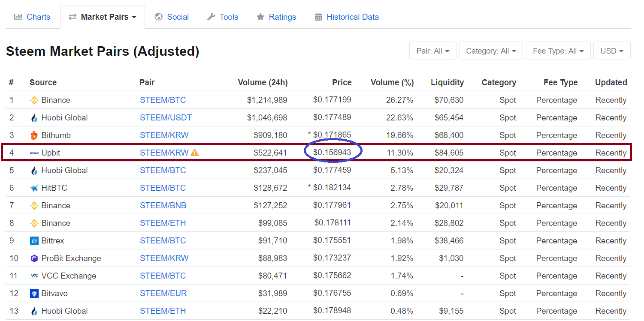
Task: Click the Bittrex exchange logo
Action: (34, 241)
